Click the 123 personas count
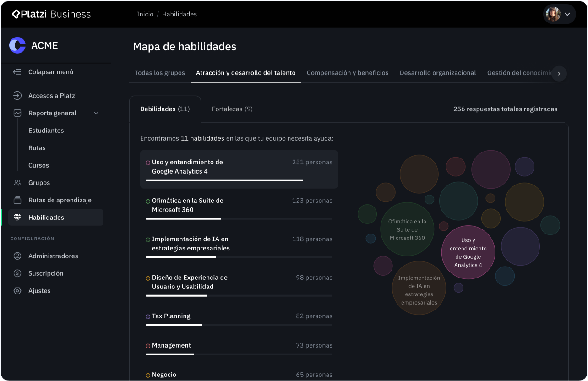 (x=312, y=201)
